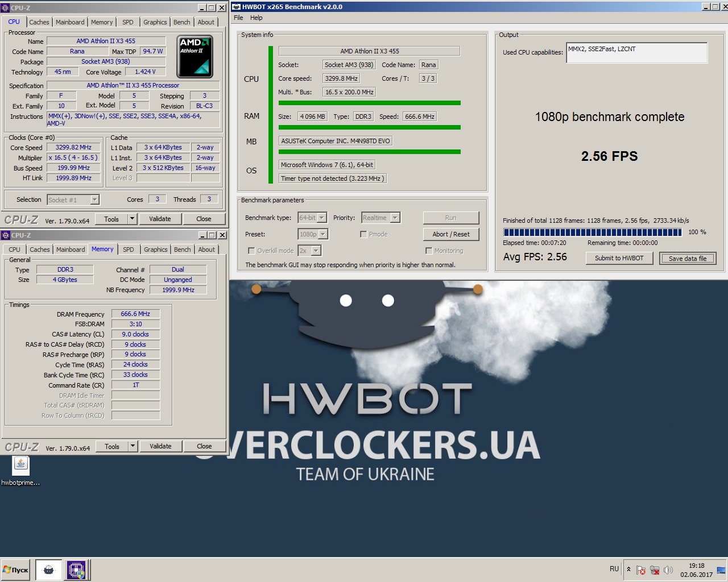Screen dimensions: 728x582
Task: Click the title icon of the CPU-Z window showing the CPU tab
Action: click(6, 8)
